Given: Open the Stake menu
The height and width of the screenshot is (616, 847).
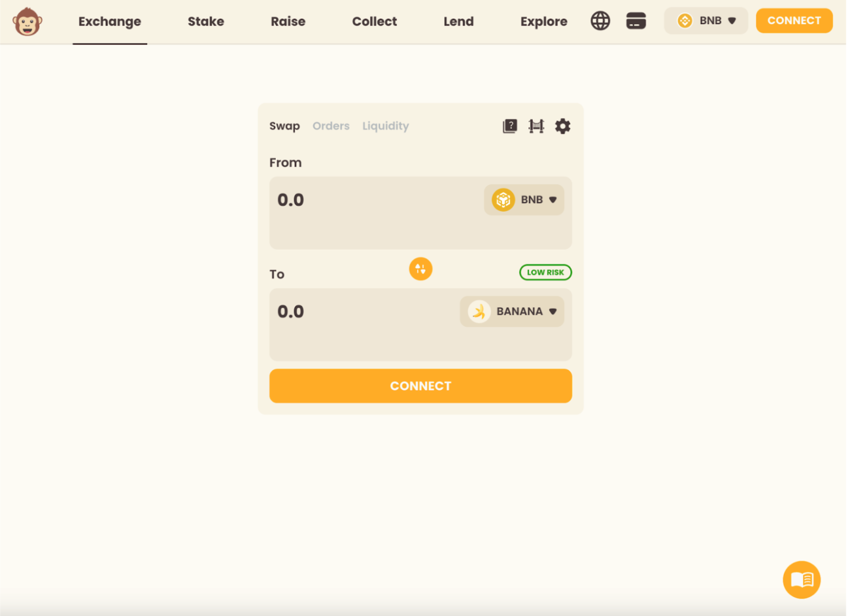Looking at the screenshot, I should (206, 22).
